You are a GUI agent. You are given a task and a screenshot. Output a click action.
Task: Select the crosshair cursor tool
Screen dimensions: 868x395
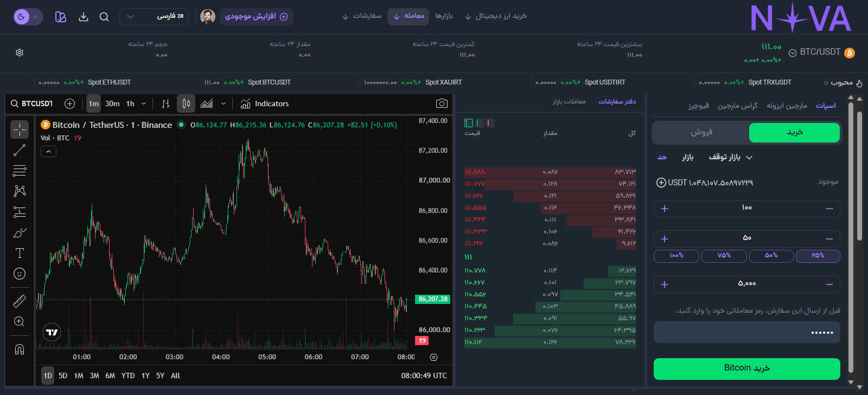(x=20, y=129)
